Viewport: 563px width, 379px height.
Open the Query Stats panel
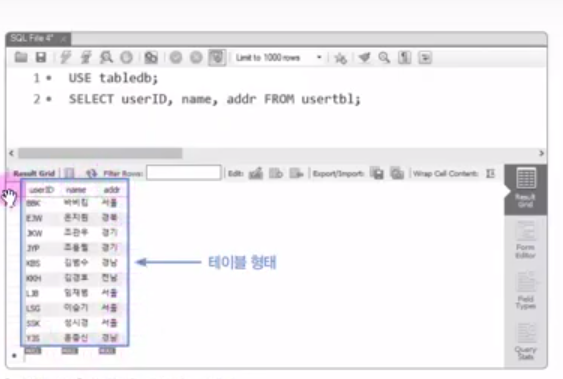pos(525,341)
